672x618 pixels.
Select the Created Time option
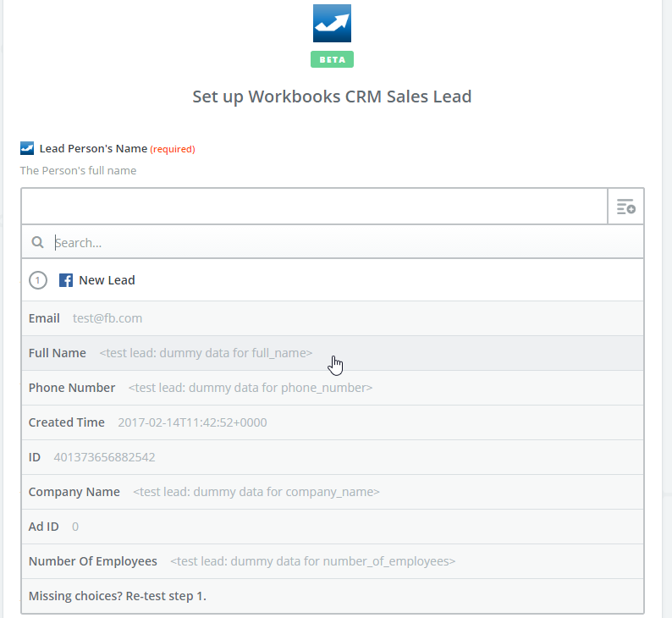coord(333,422)
